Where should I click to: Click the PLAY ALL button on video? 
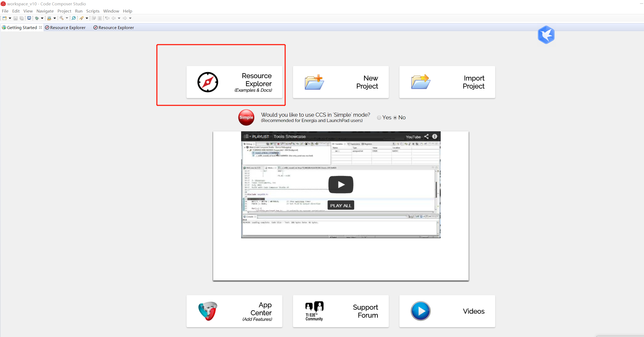coord(341,205)
